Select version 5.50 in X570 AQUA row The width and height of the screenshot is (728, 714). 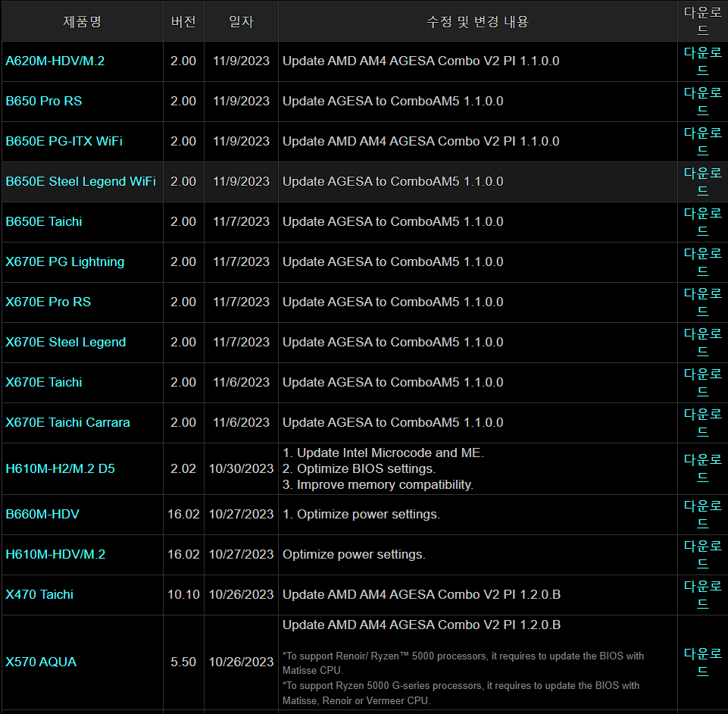[183, 662]
